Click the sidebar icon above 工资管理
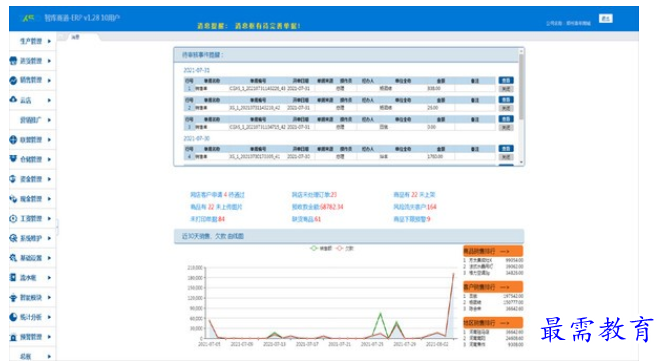 [13, 198]
